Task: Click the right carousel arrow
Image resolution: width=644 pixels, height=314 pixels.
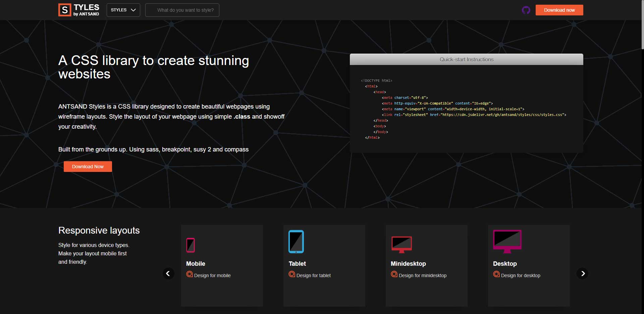Action: (583, 273)
